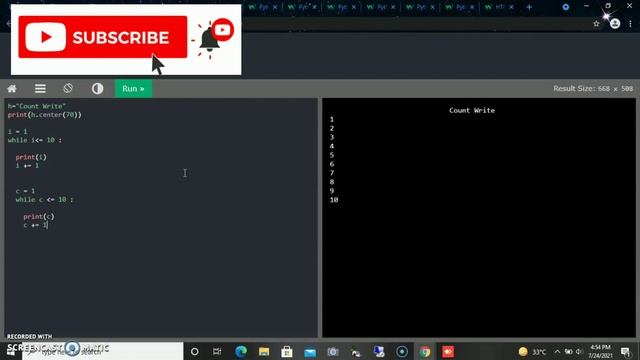This screenshot has height=360, width=640.
Task: Open File Explorer from the taskbar
Action: click(x=264, y=351)
